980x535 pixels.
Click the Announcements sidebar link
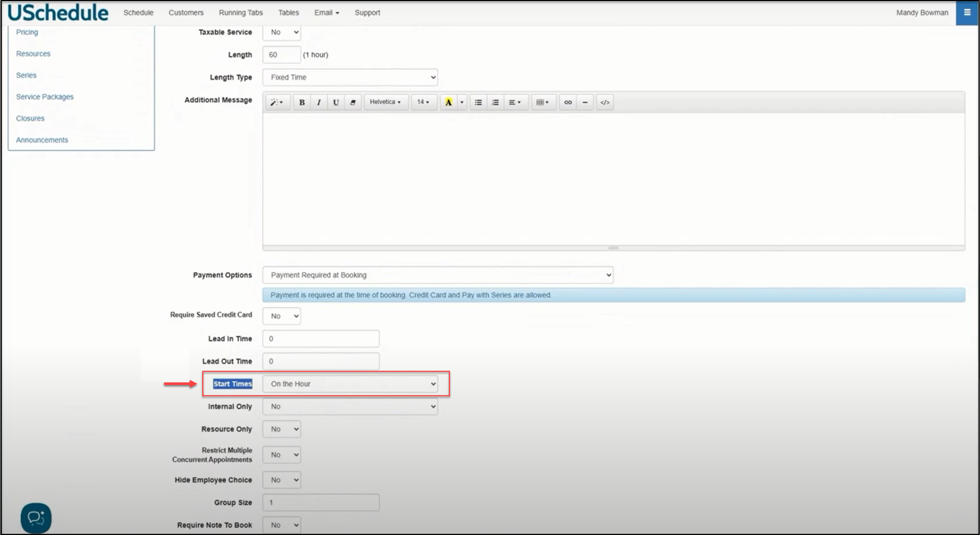[42, 140]
